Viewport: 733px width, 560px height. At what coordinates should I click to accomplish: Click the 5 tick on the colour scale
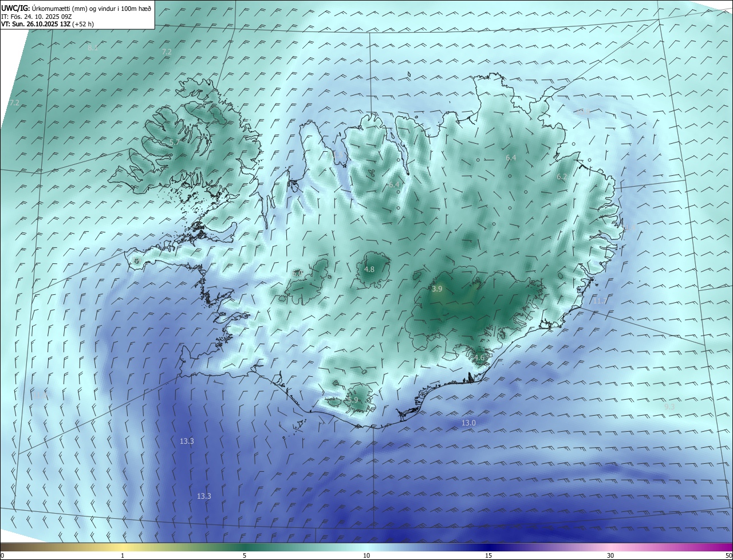tap(245, 556)
